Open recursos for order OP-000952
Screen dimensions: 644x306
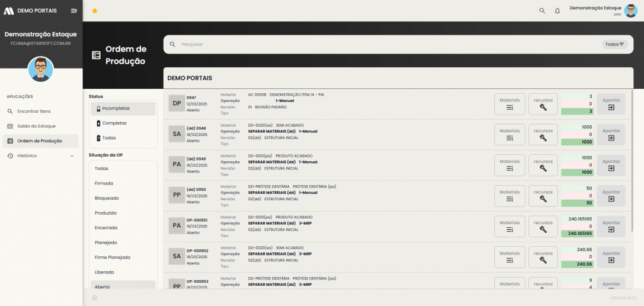tap(543, 257)
